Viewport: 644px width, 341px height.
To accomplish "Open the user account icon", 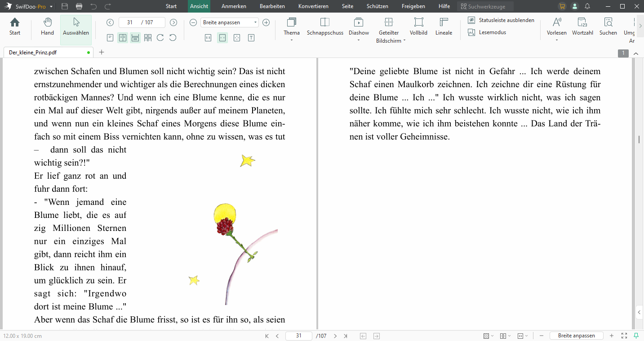I will click(575, 6).
